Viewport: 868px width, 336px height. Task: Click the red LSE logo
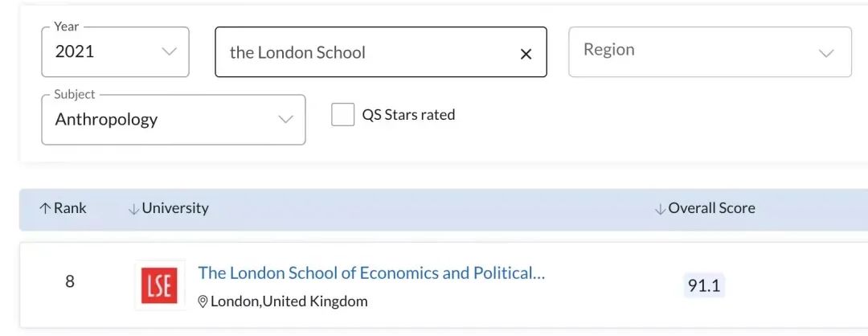[x=159, y=285]
